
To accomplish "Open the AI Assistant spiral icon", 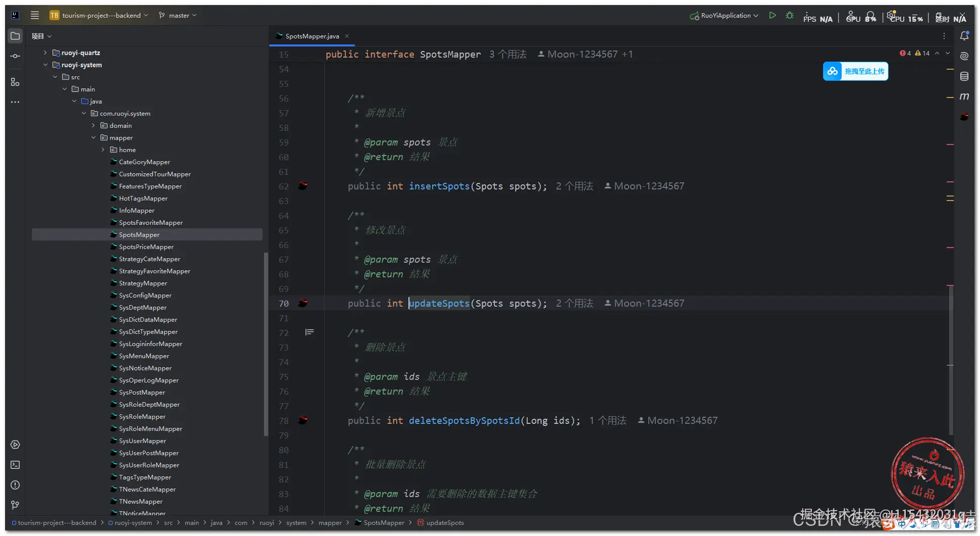I will click(964, 56).
